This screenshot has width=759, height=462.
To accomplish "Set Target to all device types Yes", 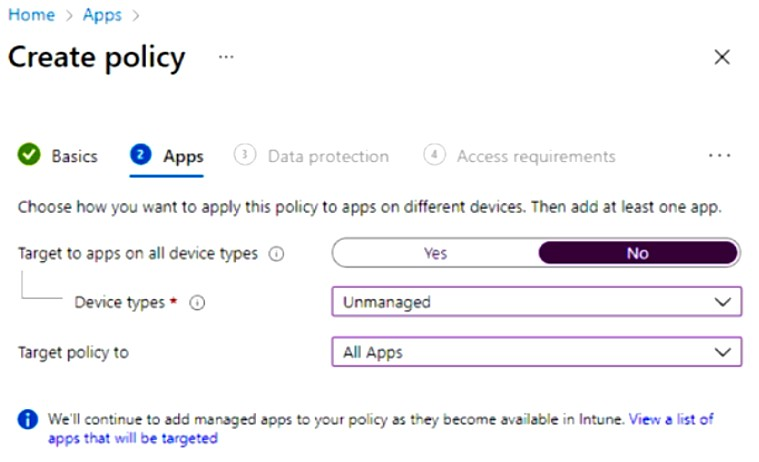I will [x=435, y=253].
